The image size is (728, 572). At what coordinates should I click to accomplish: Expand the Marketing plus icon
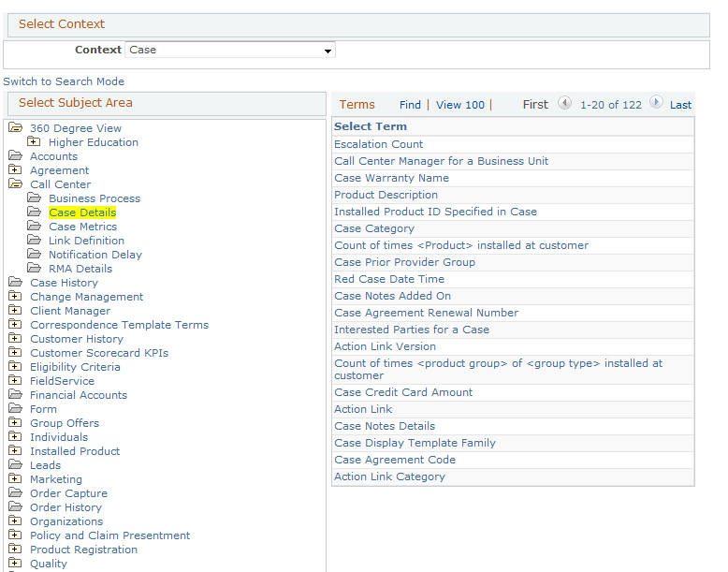[x=15, y=478]
